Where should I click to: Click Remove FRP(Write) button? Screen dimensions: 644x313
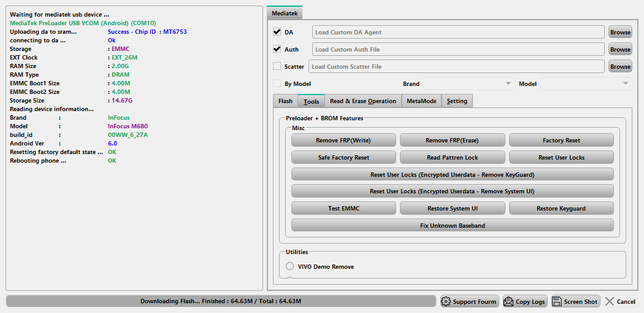point(343,141)
